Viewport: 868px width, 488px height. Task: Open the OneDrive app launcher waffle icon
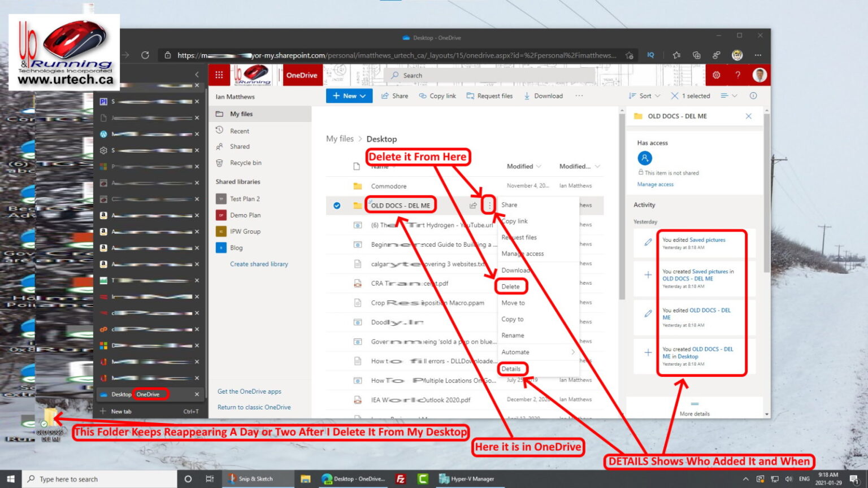219,75
